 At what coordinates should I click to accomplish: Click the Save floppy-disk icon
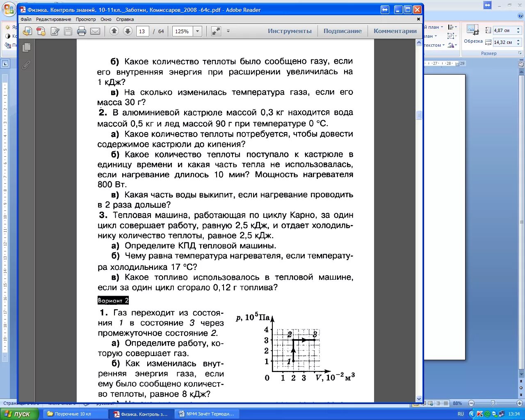(x=68, y=31)
